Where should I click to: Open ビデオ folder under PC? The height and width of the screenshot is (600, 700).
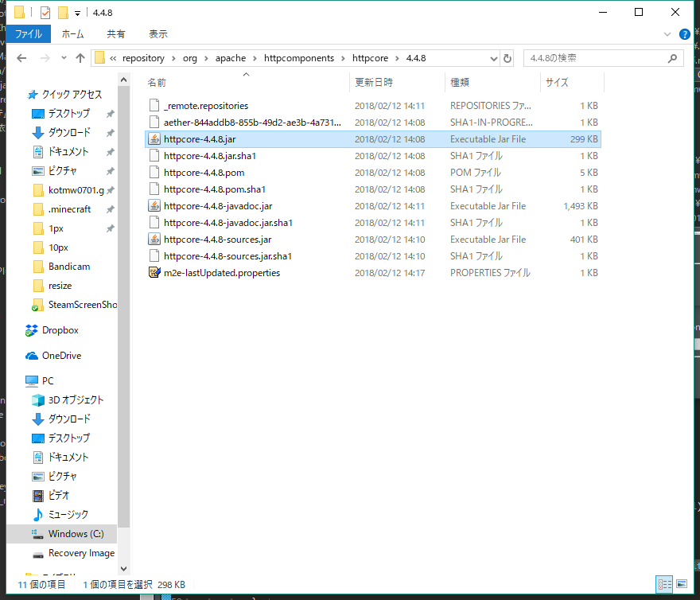click(59, 495)
